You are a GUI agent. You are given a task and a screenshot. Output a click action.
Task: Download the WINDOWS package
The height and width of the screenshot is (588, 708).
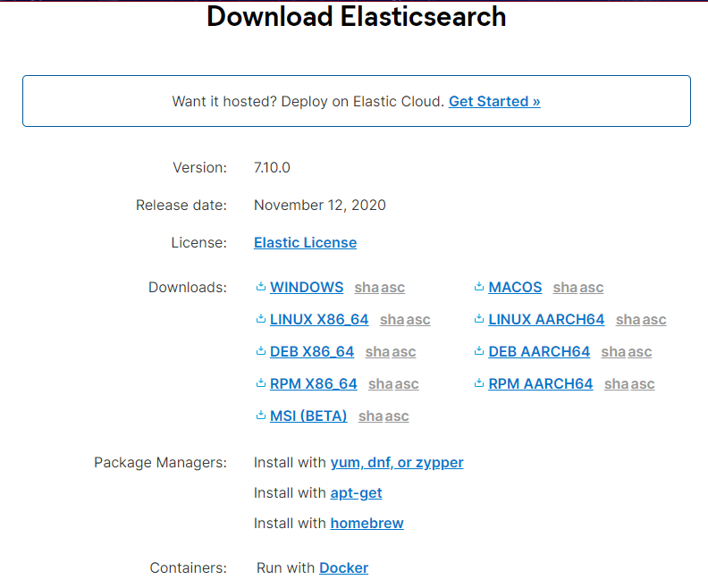point(307,288)
